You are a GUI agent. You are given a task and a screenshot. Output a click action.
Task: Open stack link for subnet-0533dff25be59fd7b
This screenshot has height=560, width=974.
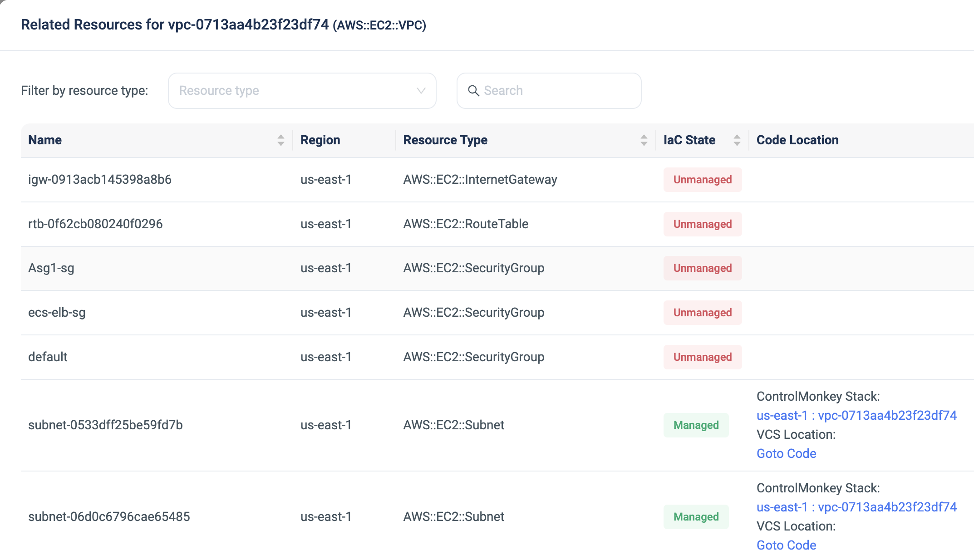pyautogui.click(x=856, y=416)
